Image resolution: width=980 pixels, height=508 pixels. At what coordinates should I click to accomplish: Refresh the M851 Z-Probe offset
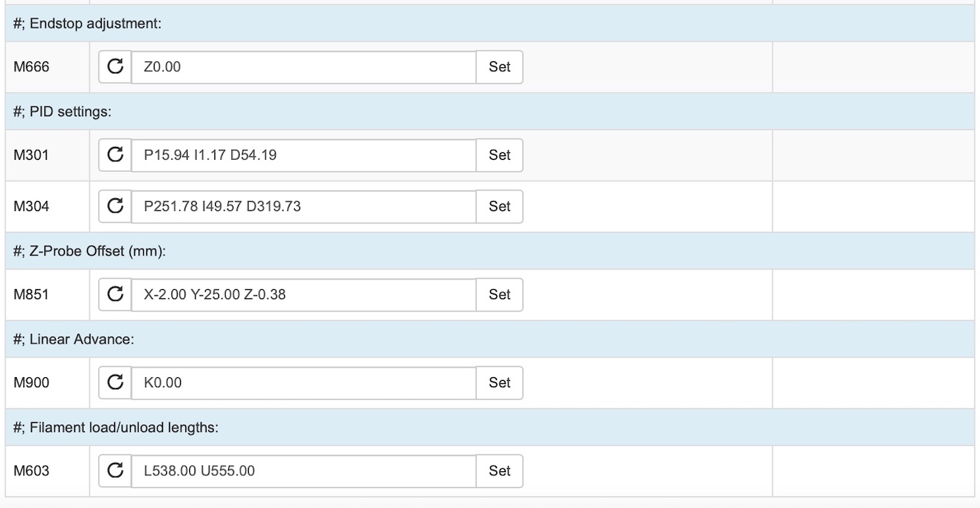click(115, 295)
